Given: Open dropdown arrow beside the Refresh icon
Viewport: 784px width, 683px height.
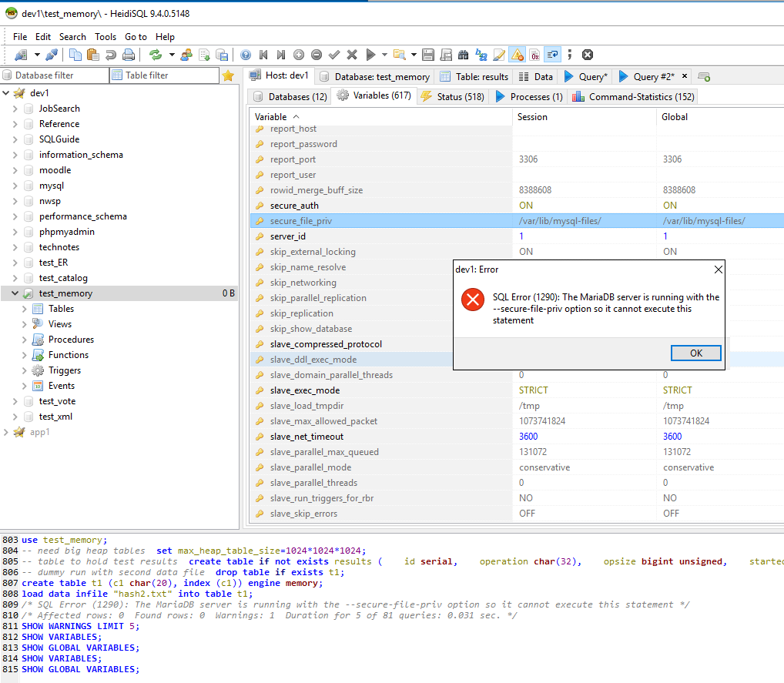Looking at the screenshot, I should tap(172, 55).
